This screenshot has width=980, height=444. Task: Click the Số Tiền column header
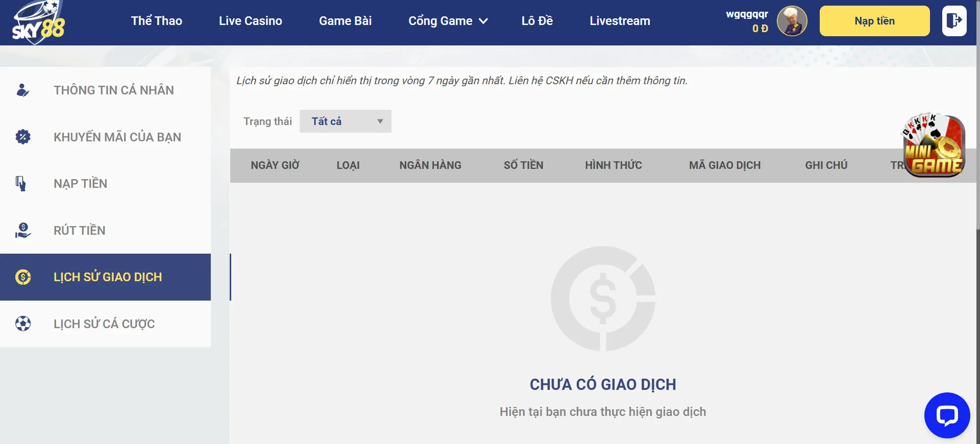[523, 165]
